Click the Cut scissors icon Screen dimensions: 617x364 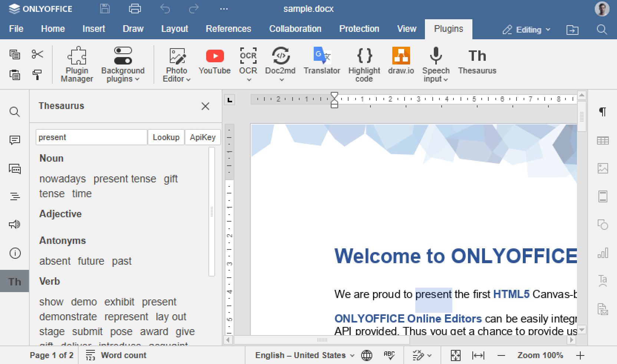tap(37, 54)
